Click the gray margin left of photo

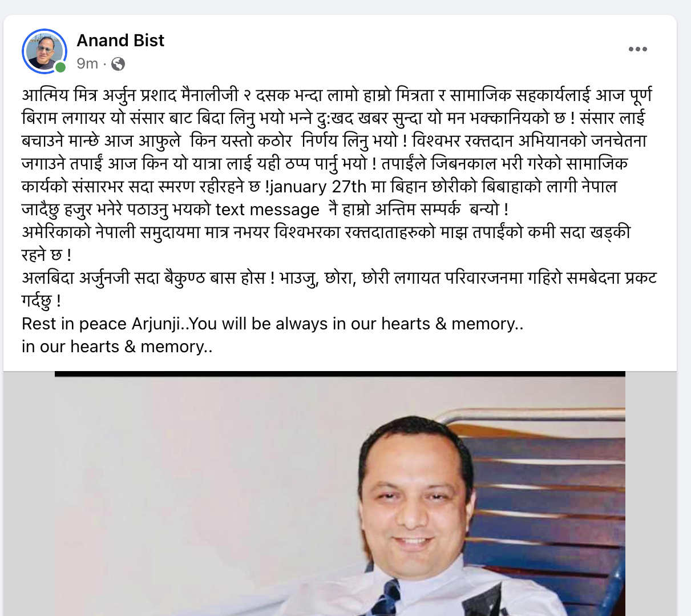pos(29,494)
